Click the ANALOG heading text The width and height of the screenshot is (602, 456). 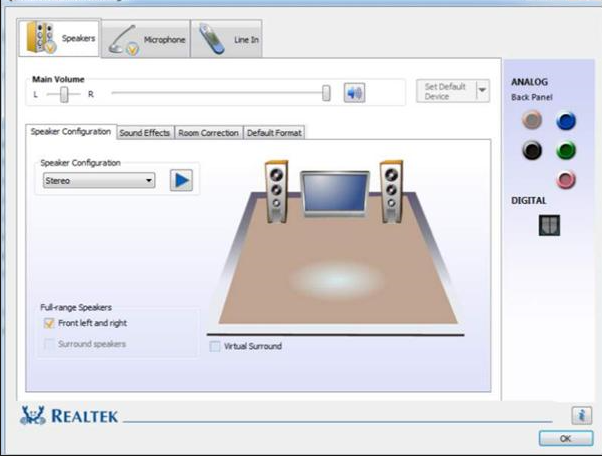pyautogui.click(x=529, y=82)
